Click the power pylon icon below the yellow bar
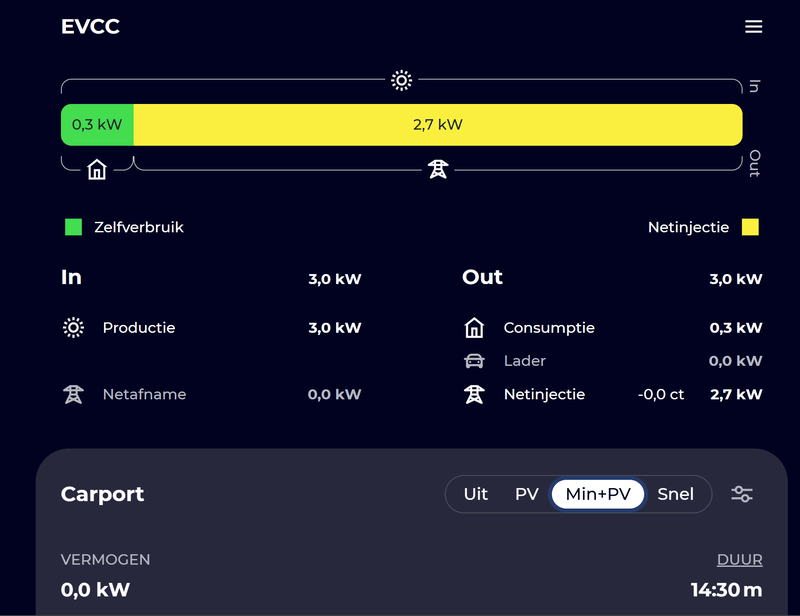Screen dimensions: 800x616 click(438, 169)
